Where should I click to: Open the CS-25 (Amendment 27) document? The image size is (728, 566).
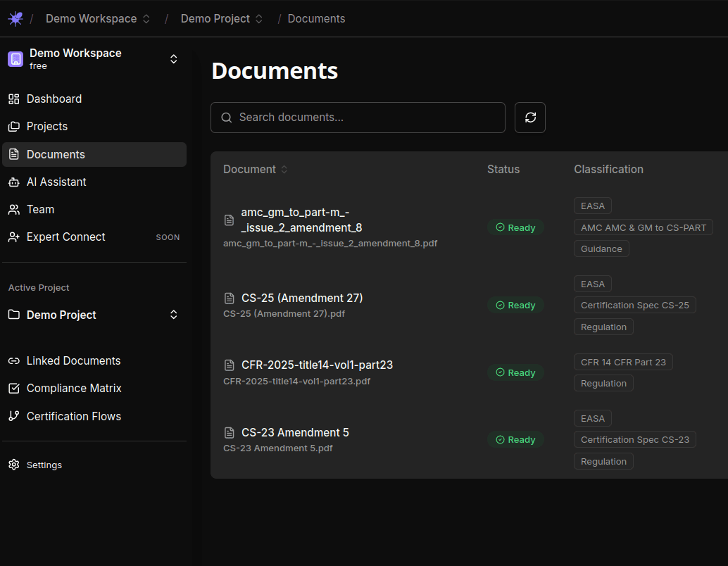(303, 298)
